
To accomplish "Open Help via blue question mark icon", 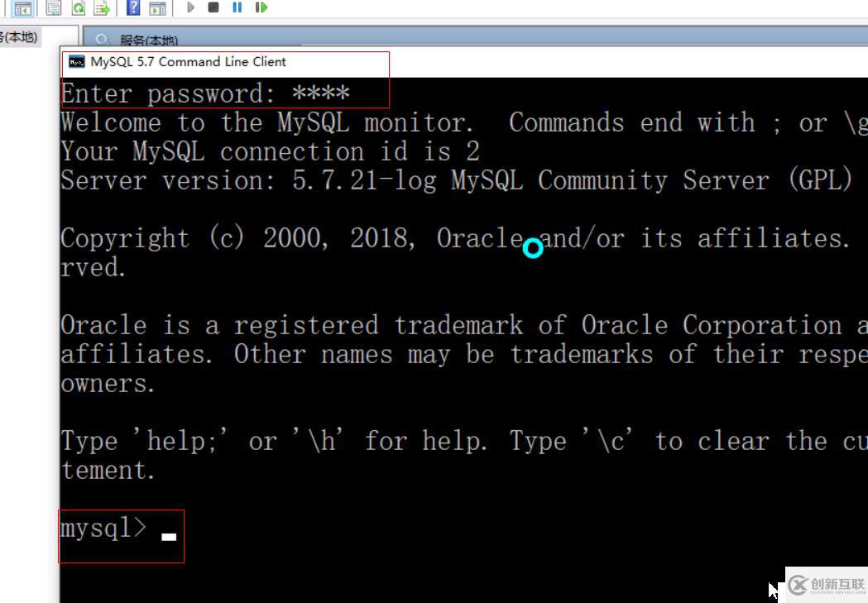I will point(133,8).
